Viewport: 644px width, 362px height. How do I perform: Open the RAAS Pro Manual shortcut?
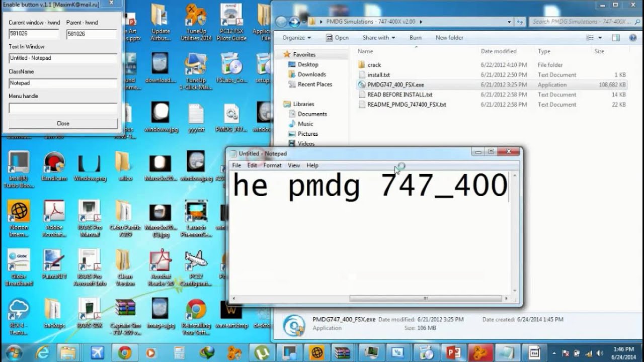[90, 219]
